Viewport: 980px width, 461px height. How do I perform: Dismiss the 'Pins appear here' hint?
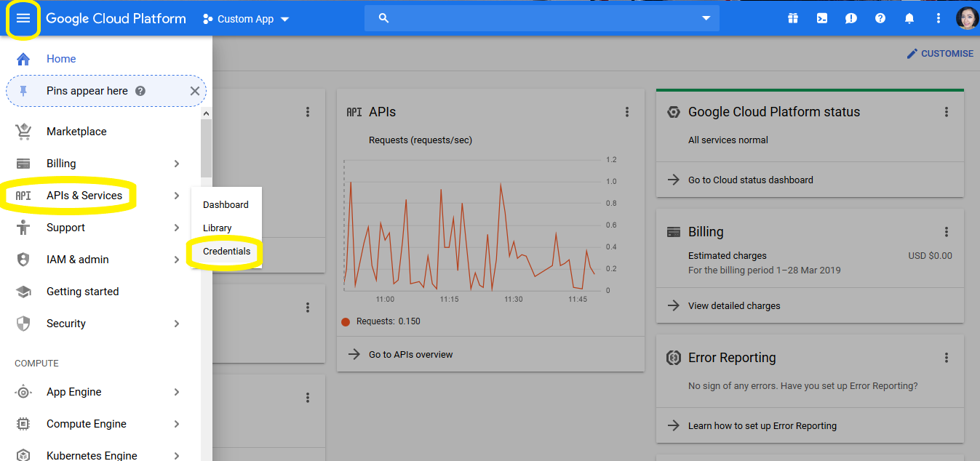tap(194, 91)
